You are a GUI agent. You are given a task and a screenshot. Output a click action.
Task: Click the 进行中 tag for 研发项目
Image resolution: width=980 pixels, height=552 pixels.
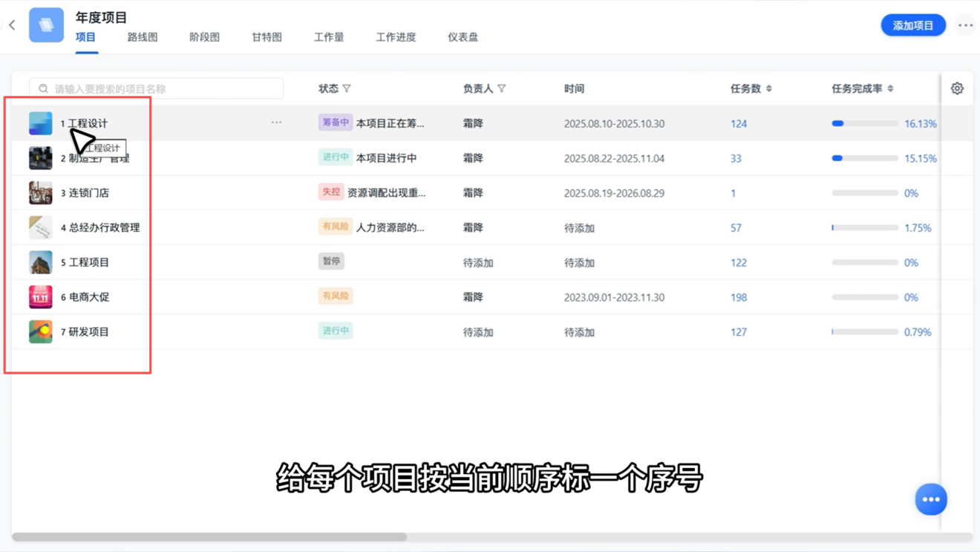tap(335, 331)
